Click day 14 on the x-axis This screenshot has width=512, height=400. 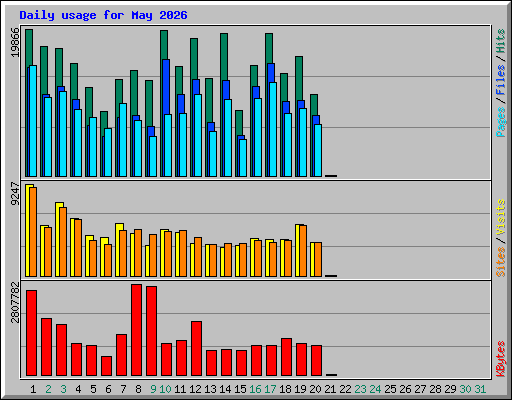pos(225,389)
